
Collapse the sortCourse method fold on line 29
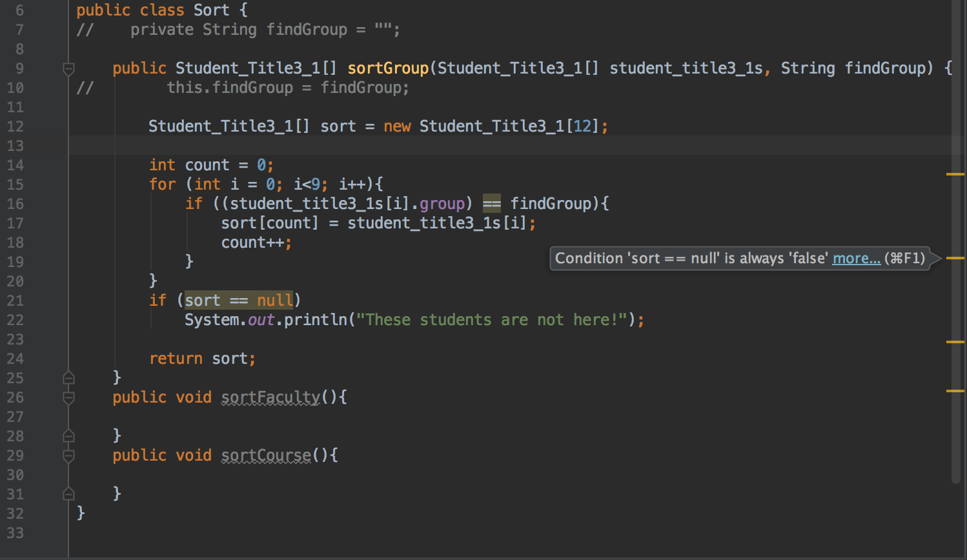click(68, 455)
